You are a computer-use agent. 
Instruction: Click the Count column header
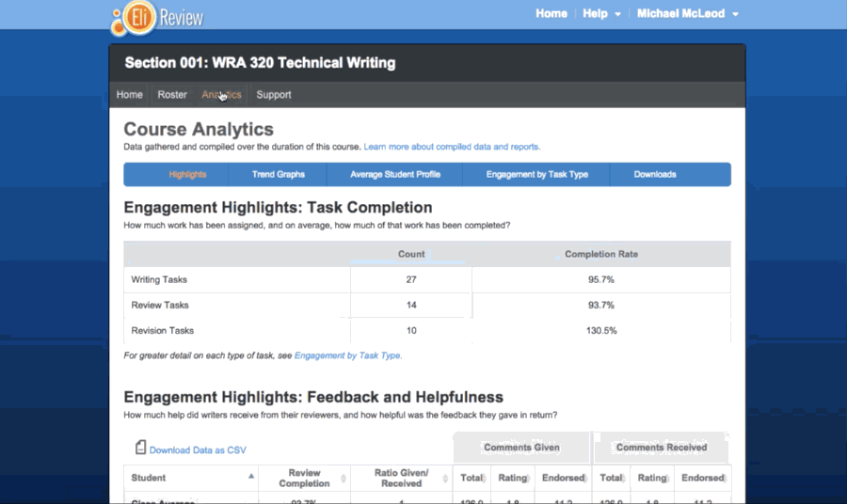coord(411,254)
